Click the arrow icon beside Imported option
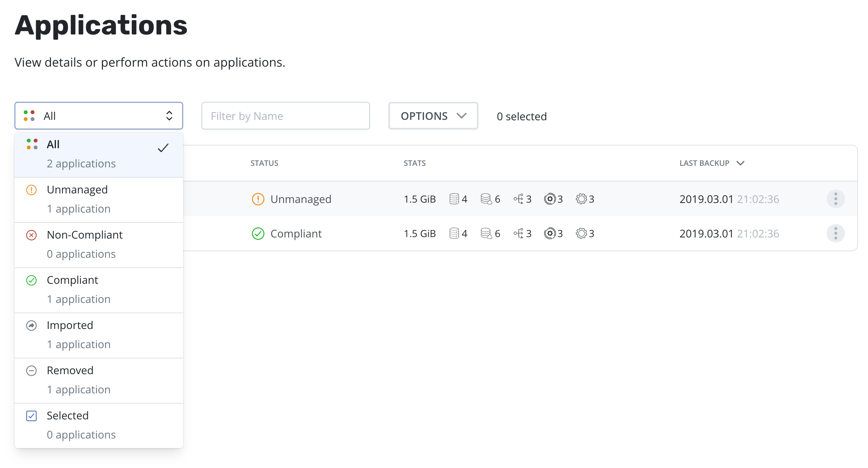Screen dimensions: 868x468 point(31,326)
